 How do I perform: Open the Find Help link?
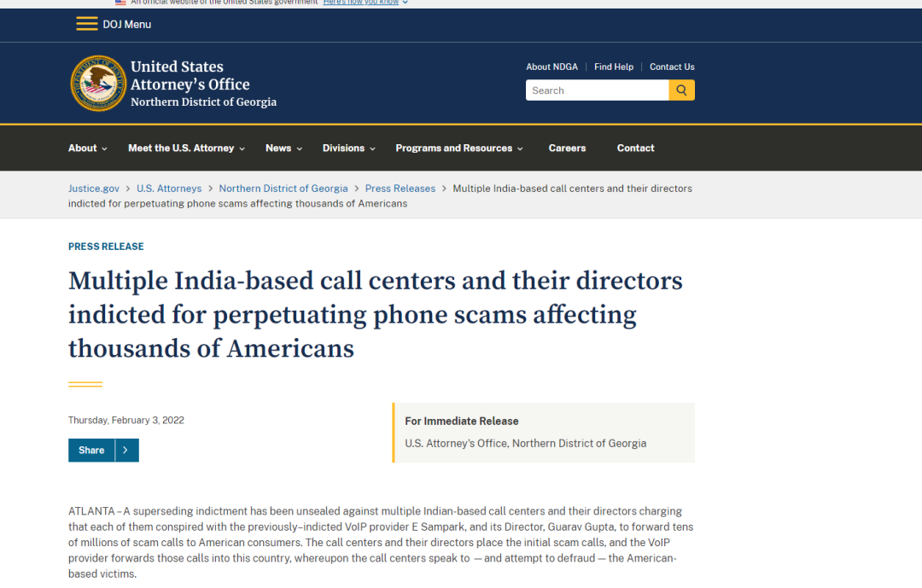[613, 67]
